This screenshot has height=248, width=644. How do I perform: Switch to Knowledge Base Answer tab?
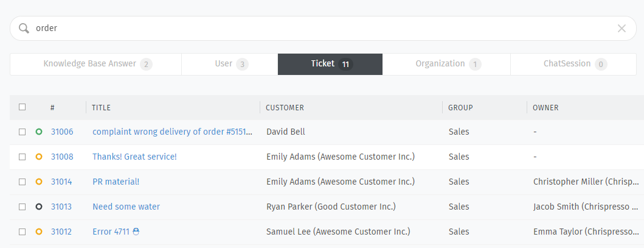[96, 64]
